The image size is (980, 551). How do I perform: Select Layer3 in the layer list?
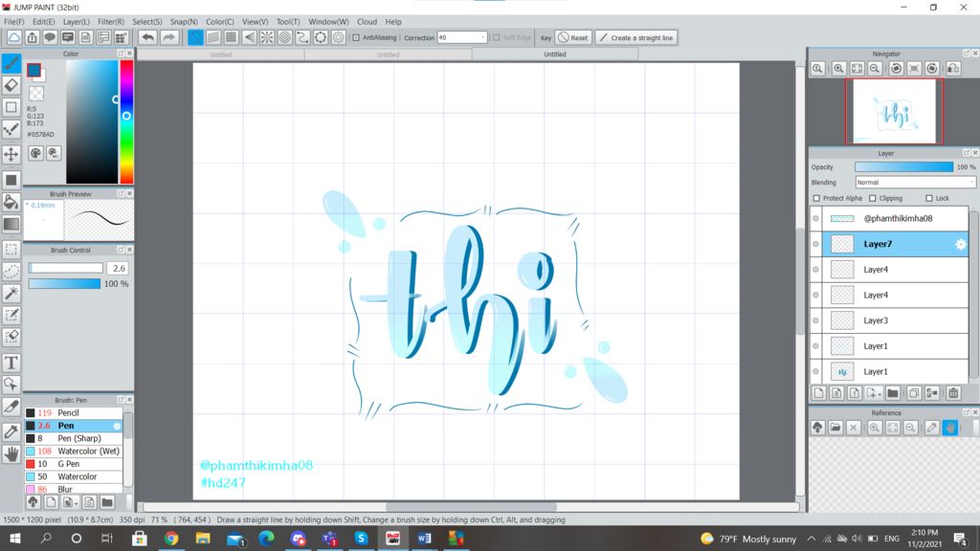tap(895, 320)
